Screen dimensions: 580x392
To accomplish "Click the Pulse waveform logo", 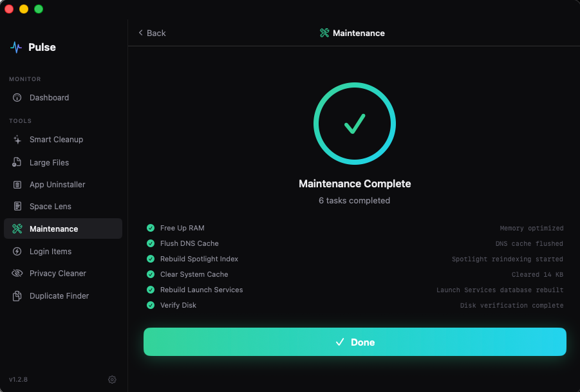I will [15, 46].
